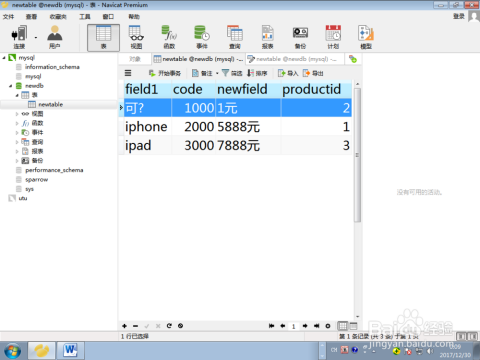The width and height of the screenshot is (480, 360).
Task: Open the Query toolbar icon
Action: pos(235,37)
